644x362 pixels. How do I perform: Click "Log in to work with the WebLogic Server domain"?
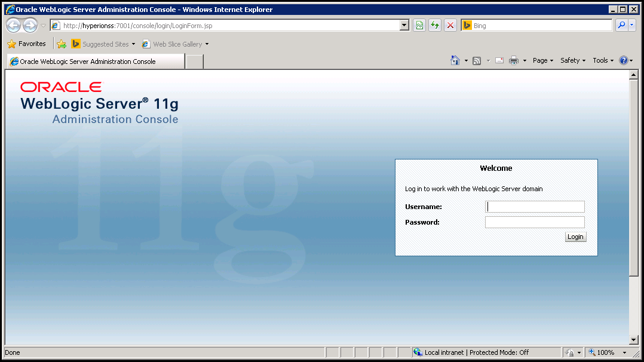pos(474,189)
